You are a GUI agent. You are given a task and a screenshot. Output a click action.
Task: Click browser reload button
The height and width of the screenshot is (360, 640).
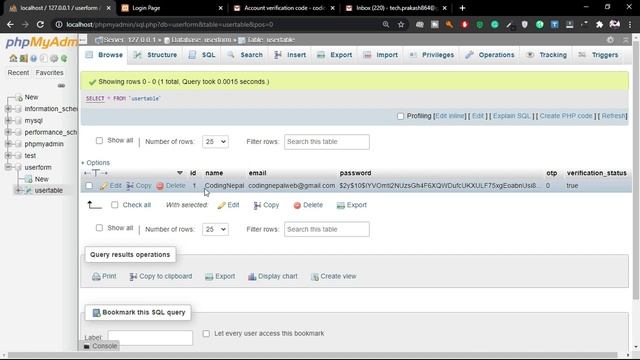(x=40, y=24)
